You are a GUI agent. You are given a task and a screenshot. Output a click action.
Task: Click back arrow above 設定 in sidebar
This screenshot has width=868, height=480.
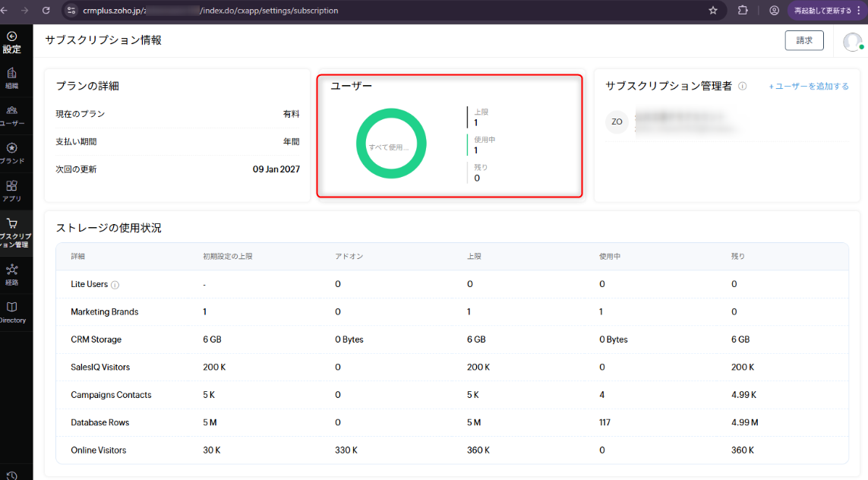click(11, 36)
